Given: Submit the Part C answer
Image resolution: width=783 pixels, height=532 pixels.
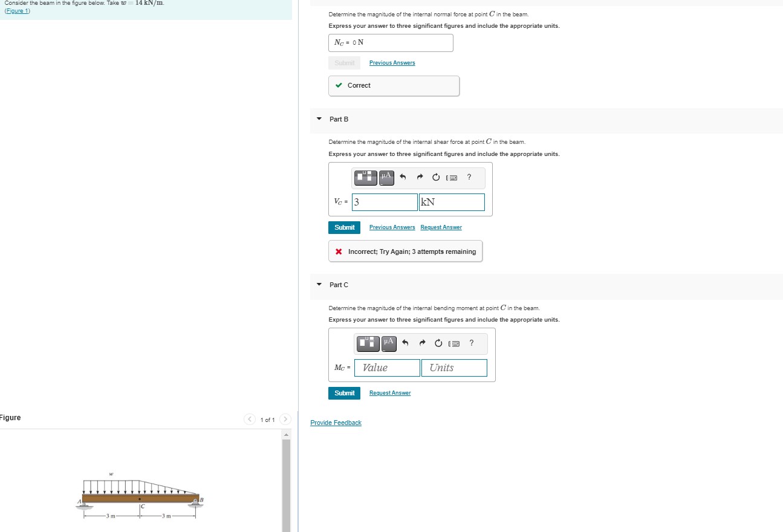Looking at the screenshot, I should (345, 393).
